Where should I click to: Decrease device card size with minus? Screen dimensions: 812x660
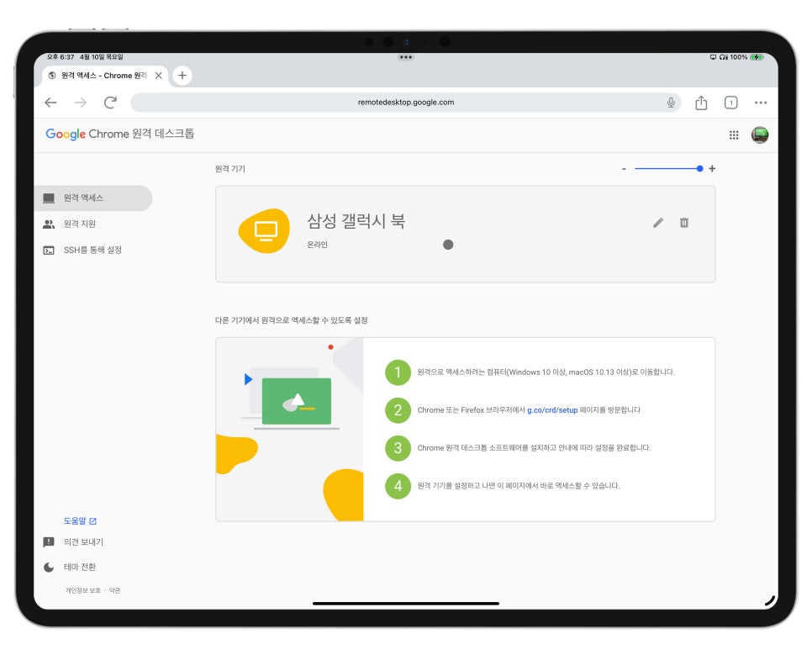click(x=624, y=169)
